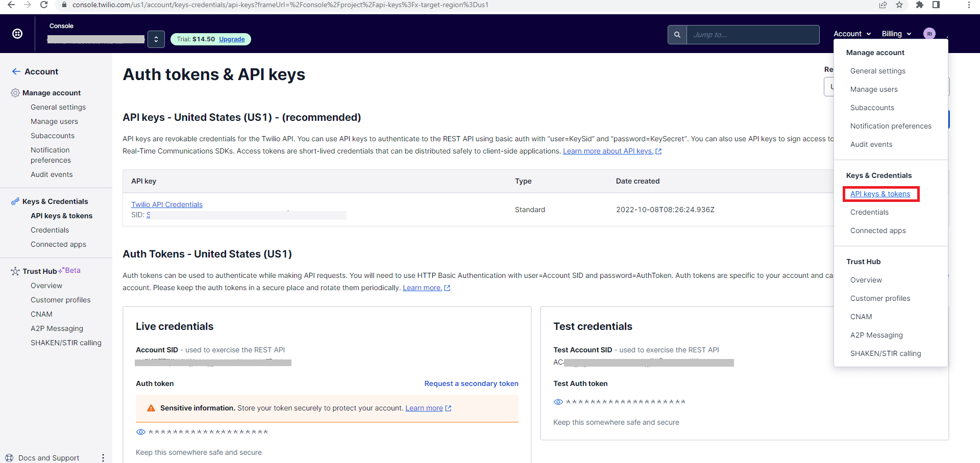Screen dimensions: 980x463
Task: Open SHAKEN/STIR calling in left sidebar
Action: pyautogui.click(x=66, y=343)
